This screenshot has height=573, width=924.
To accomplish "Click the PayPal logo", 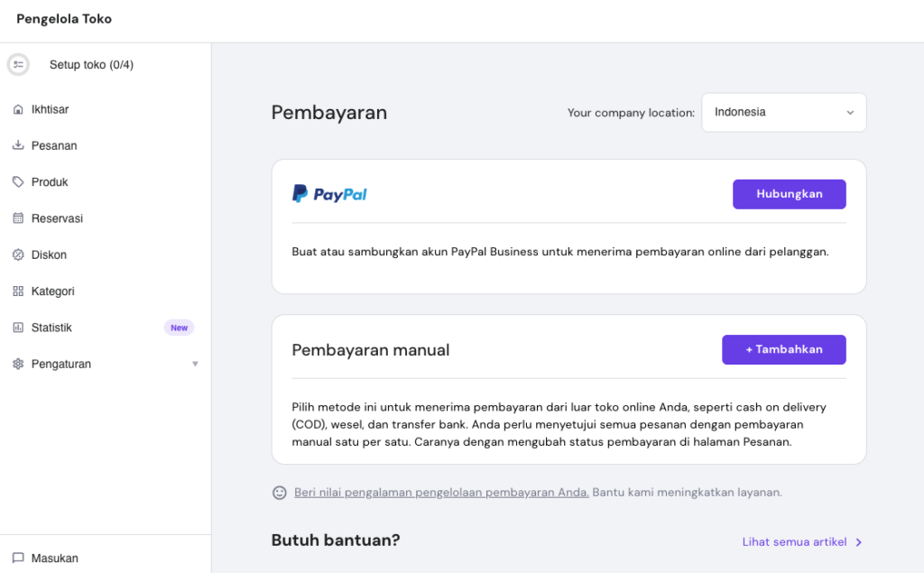I will [329, 193].
